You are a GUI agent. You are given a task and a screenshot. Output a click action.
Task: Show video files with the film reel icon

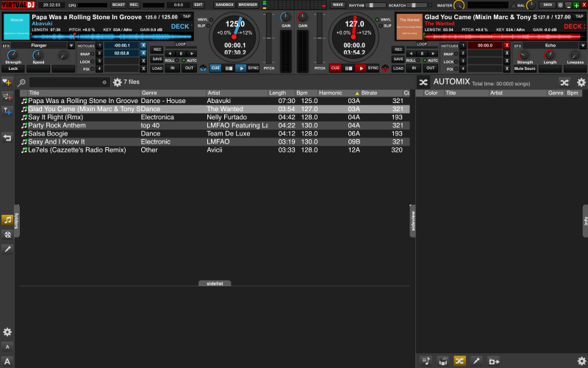7,235
